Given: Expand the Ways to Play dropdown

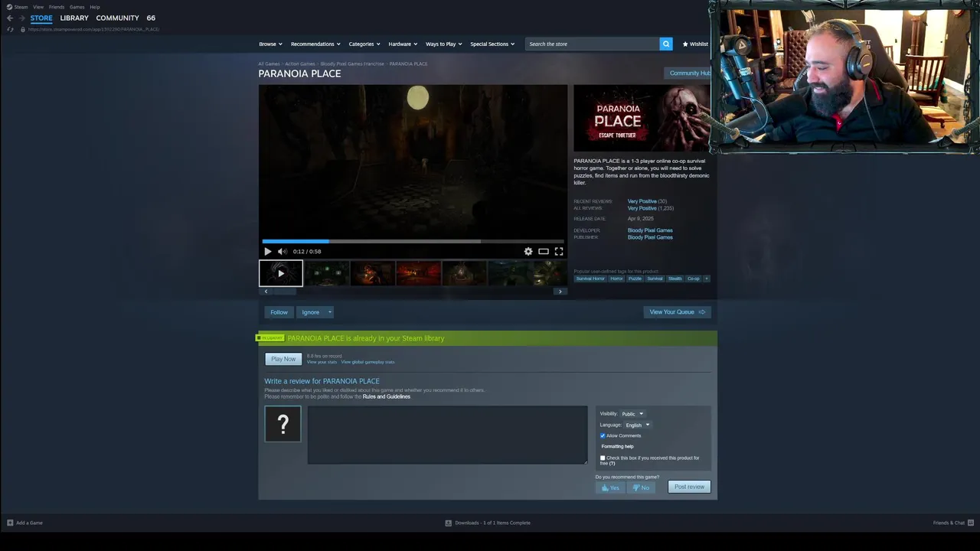Looking at the screenshot, I should [444, 44].
